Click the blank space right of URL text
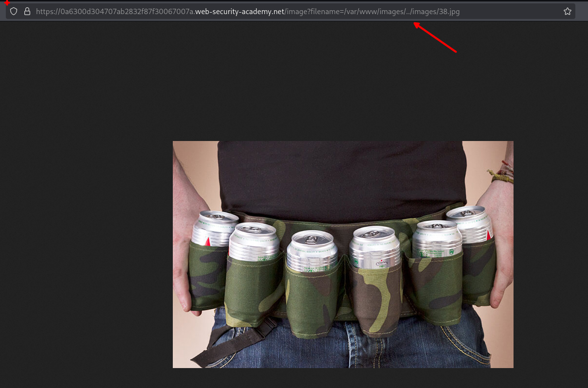588x388 pixels. tap(511, 12)
